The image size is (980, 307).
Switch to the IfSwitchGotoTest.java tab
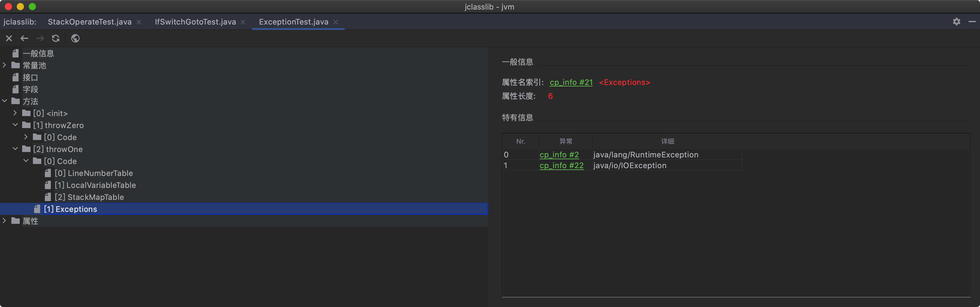195,22
